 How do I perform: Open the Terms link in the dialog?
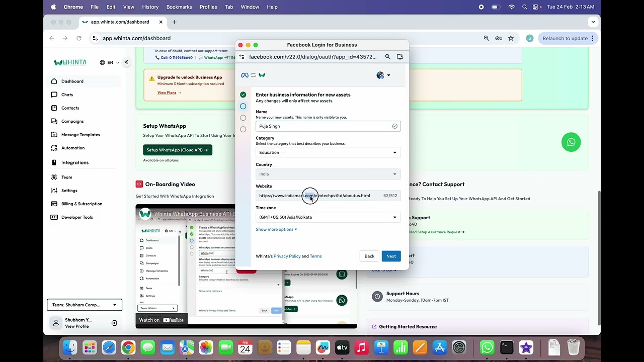(315, 256)
